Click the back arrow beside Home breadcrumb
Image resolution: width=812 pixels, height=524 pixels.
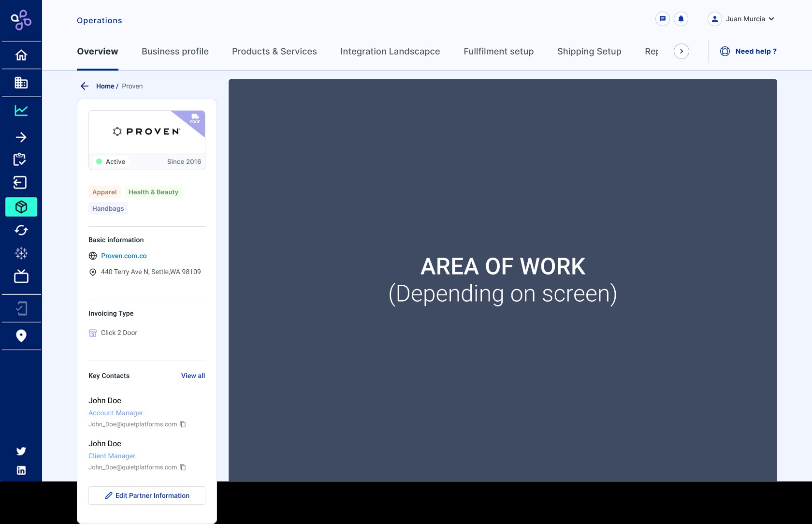(85, 86)
